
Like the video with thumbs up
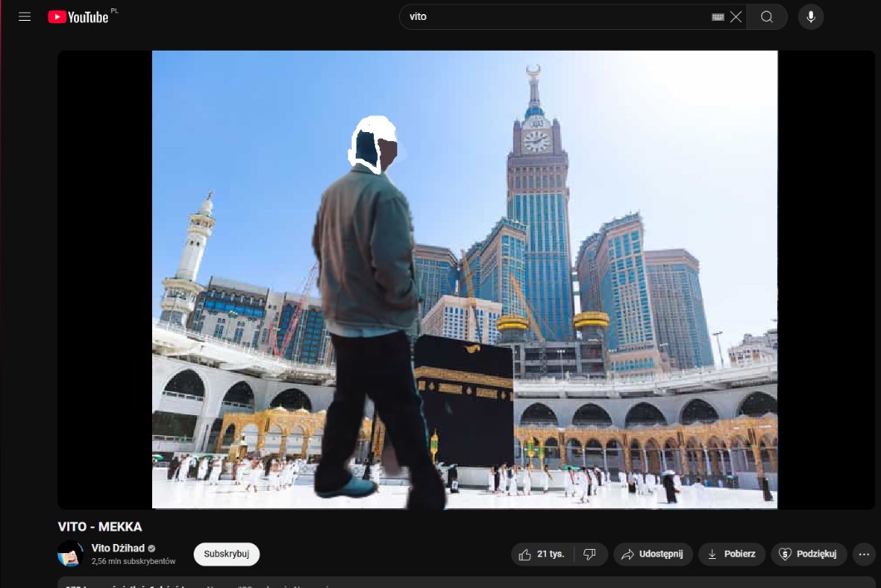[x=541, y=554]
